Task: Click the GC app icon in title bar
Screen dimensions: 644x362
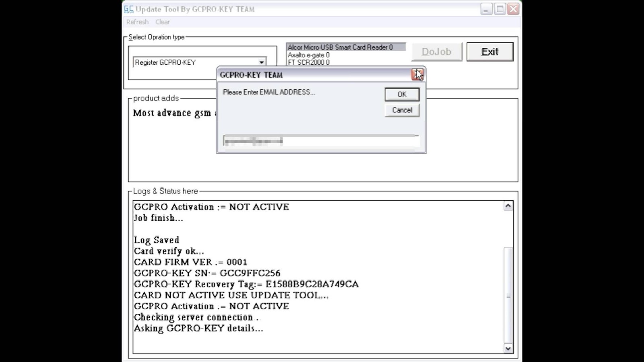Action: (x=128, y=9)
